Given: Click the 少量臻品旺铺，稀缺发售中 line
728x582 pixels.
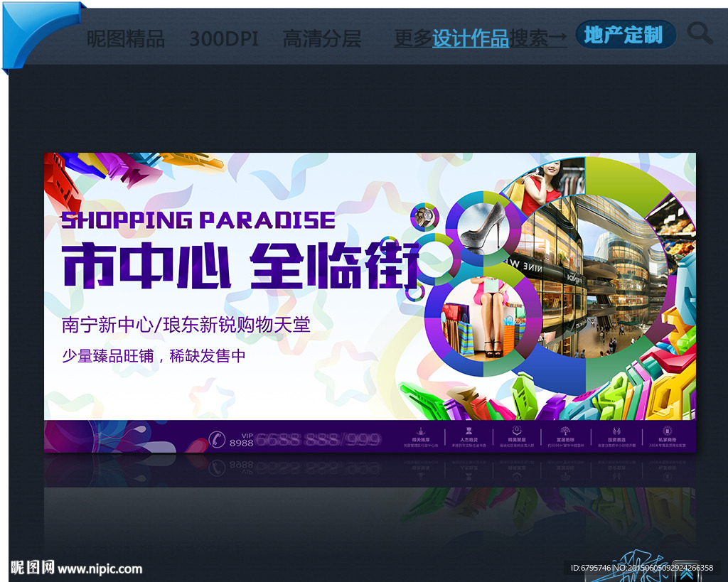Looking at the screenshot, I should 154,356.
